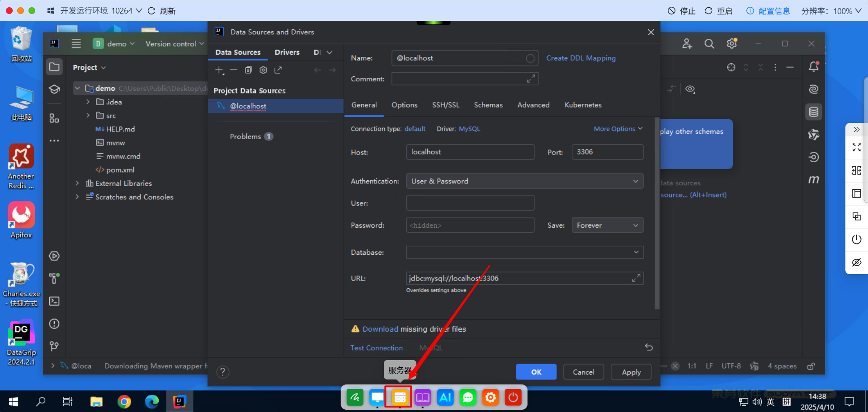Open the Learn tool window icon
This screenshot has height=412, width=868.
click(x=54, y=89)
